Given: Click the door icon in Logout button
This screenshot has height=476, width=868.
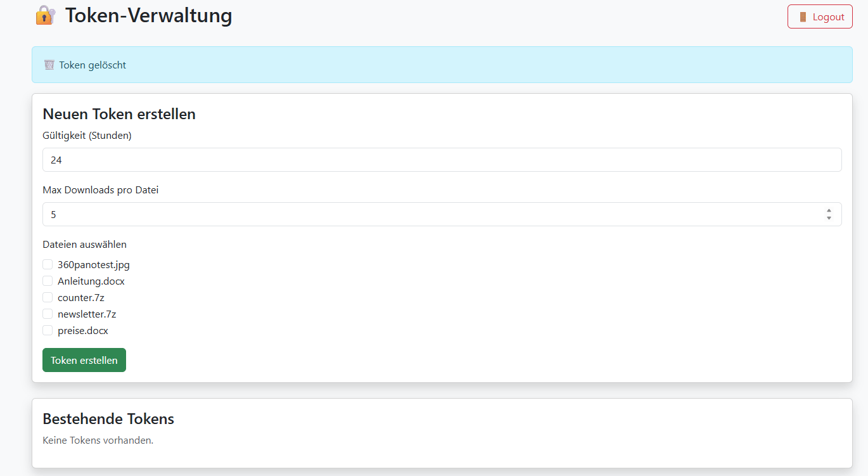Looking at the screenshot, I should click(x=803, y=17).
